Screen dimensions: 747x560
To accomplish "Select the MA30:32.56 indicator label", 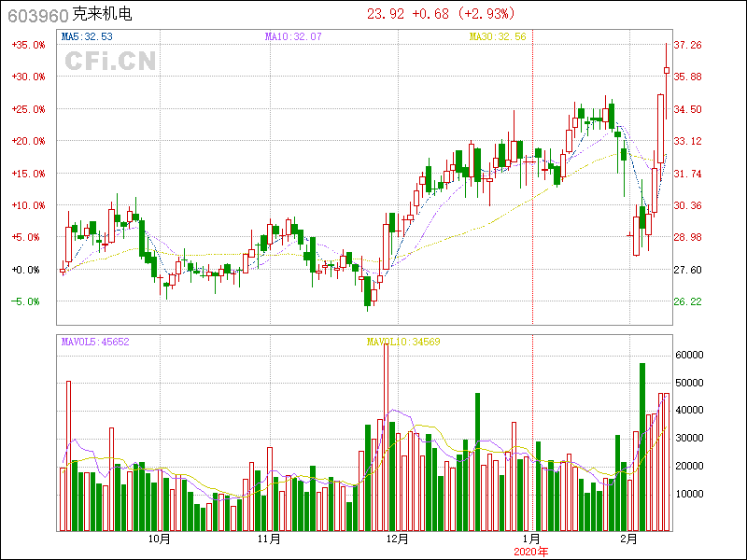I will 498,36.
